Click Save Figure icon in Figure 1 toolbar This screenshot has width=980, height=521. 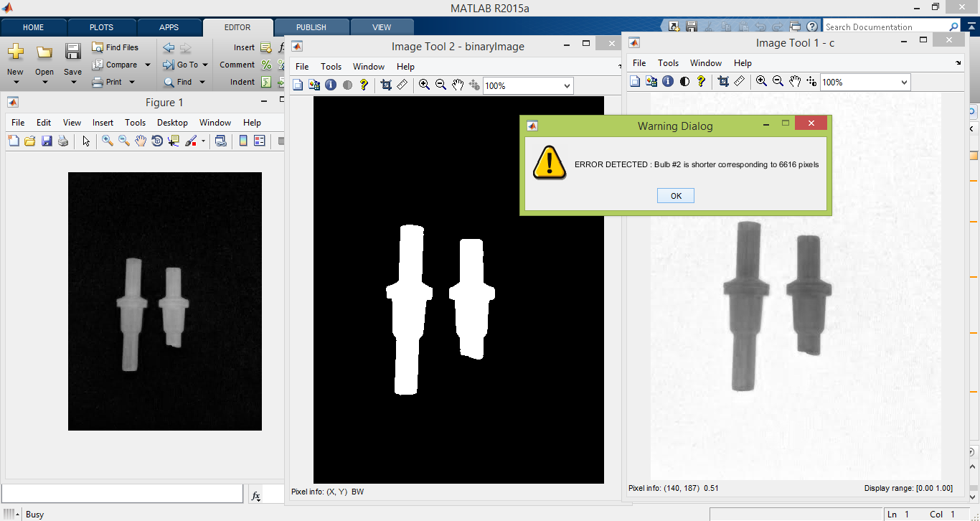pyautogui.click(x=47, y=141)
